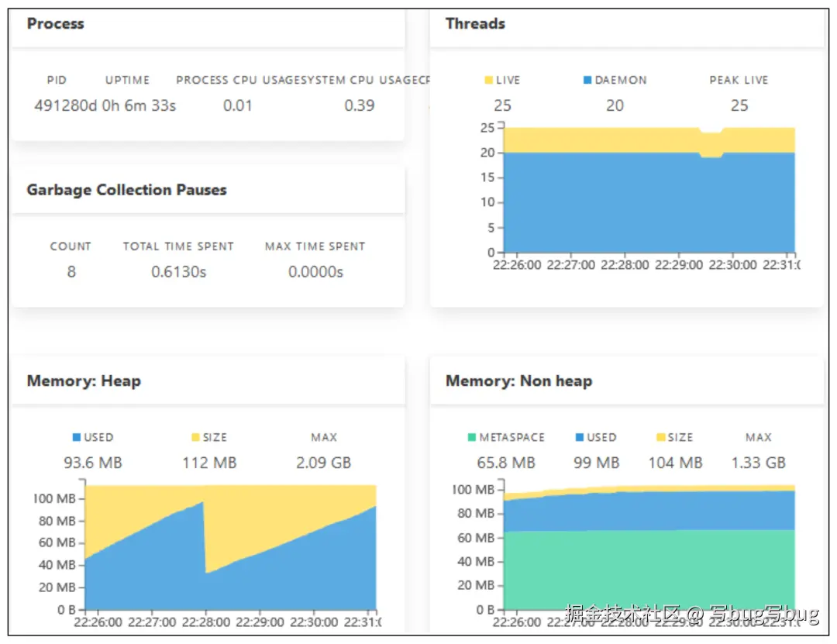Expand the Process panel header
Viewport: 837px width, 644px height.
pyautogui.click(x=55, y=24)
